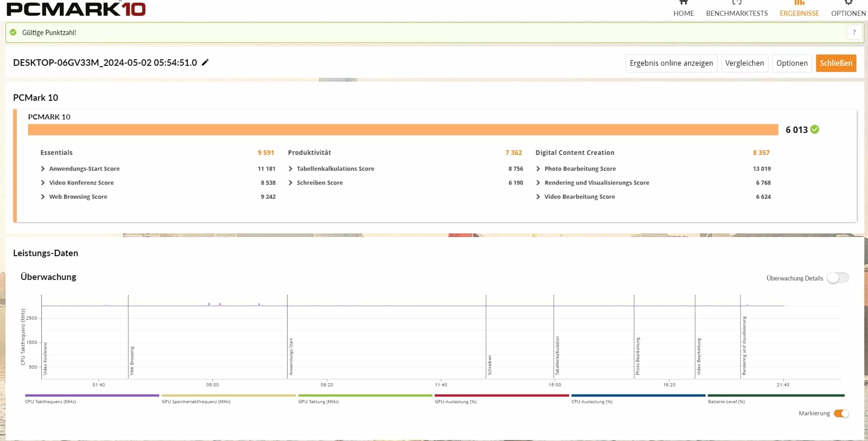The image size is (868, 441).
Task: Expand the Tabellenkalkulations Score row
Action: pyautogui.click(x=290, y=169)
